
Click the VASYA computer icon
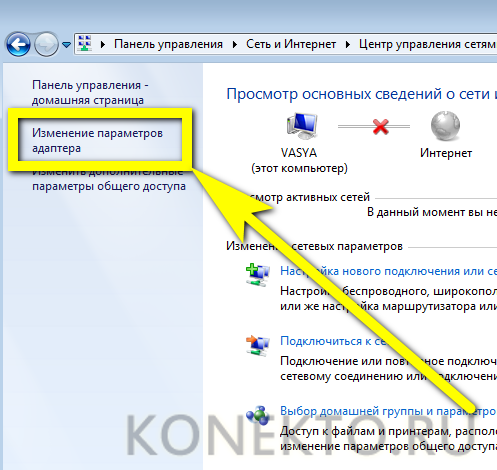coord(302,126)
